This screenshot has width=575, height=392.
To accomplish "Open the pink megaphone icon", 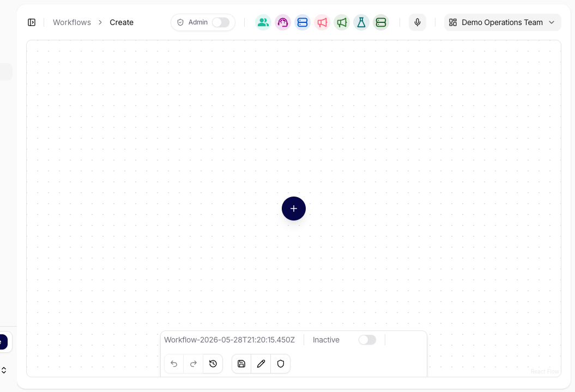I will (x=322, y=22).
